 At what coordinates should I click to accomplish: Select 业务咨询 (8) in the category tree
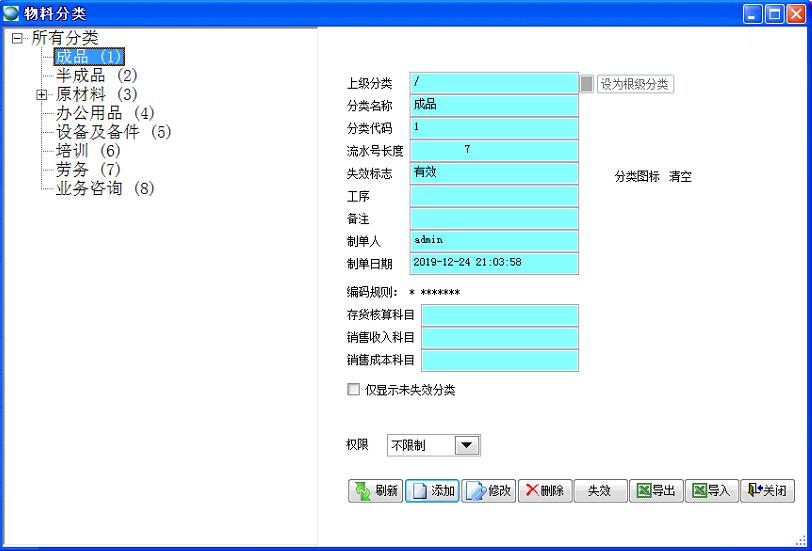coord(104,188)
